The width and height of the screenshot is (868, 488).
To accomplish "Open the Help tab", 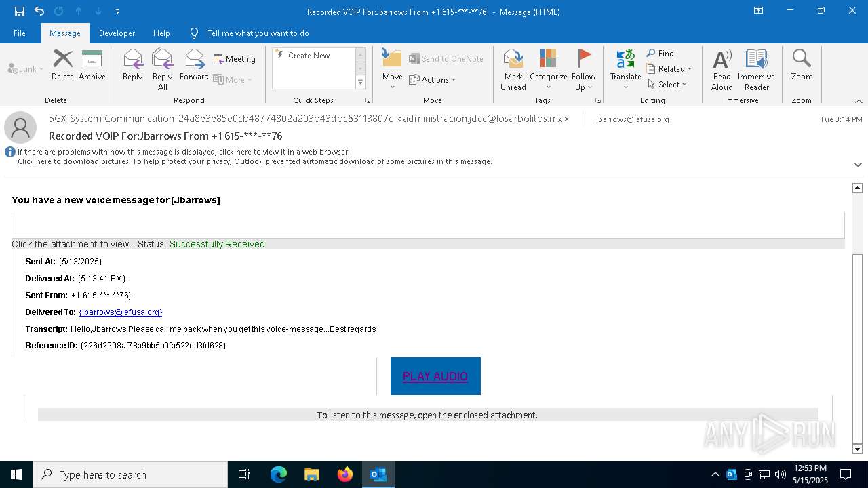I will (161, 33).
